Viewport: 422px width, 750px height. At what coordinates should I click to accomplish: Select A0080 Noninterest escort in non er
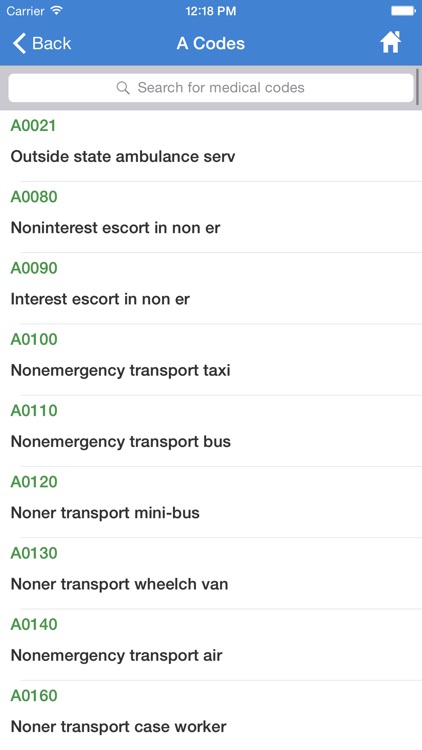211,217
